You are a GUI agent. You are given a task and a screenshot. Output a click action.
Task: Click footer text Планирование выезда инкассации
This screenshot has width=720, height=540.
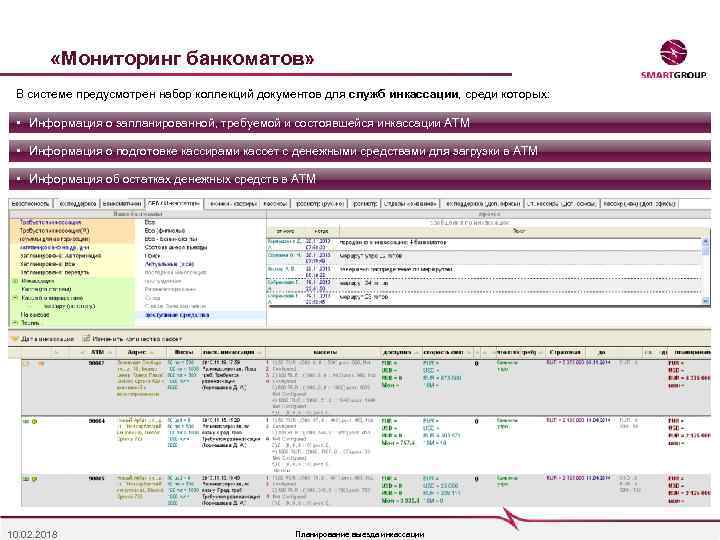360,534
